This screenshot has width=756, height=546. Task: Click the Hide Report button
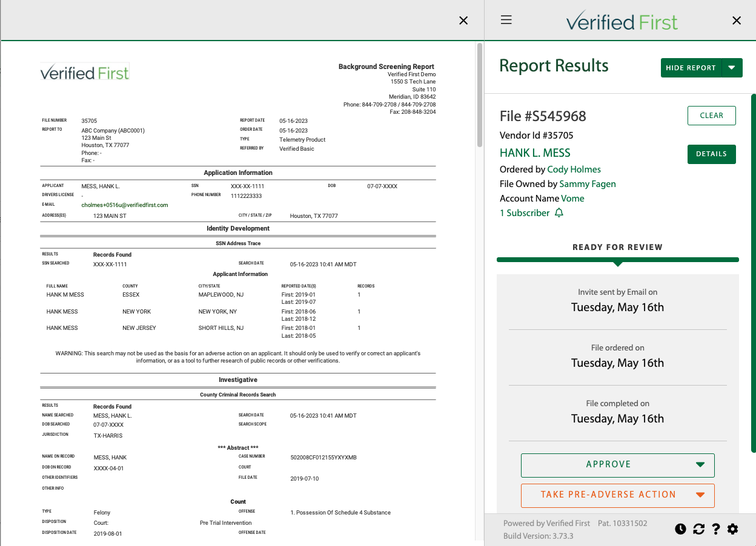pyautogui.click(x=691, y=68)
